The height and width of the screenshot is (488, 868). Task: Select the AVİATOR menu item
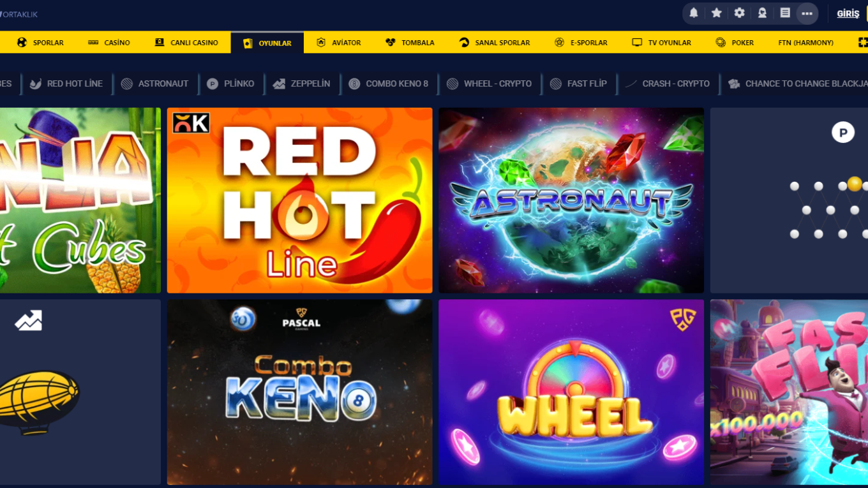click(339, 42)
